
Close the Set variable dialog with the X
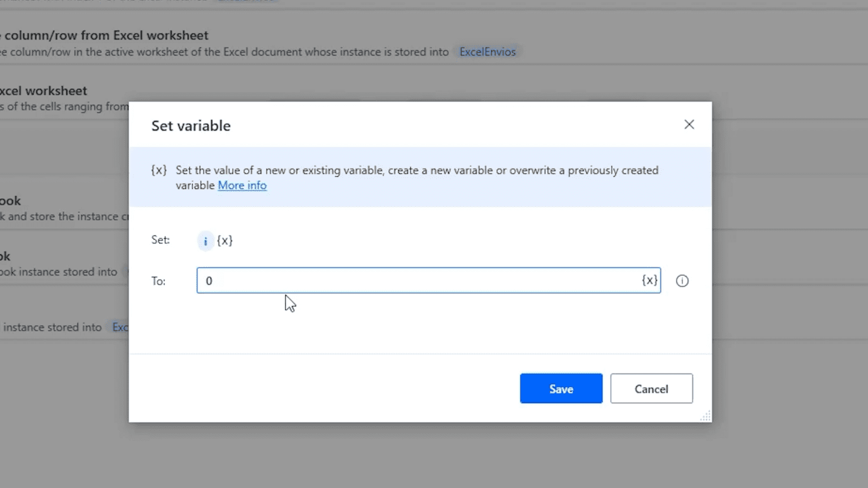(689, 124)
